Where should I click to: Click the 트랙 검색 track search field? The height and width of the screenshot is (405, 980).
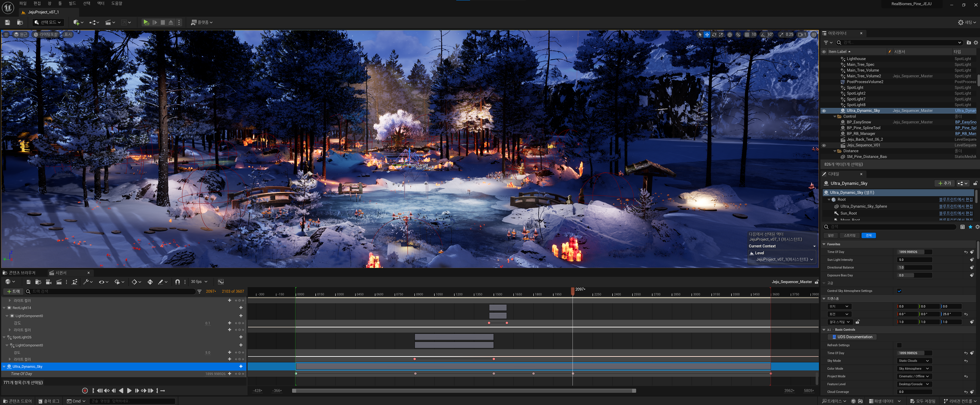pos(110,292)
